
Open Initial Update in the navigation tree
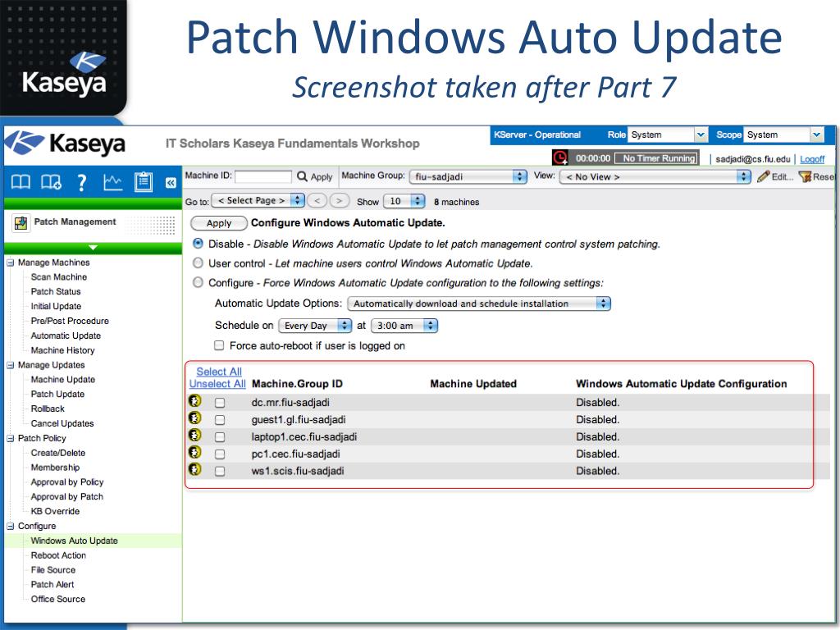(57, 306)
